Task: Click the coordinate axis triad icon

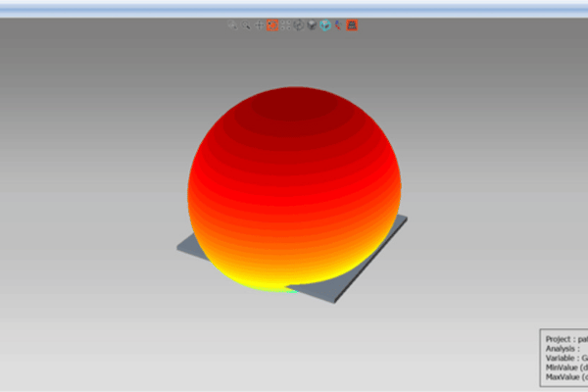Action: click(x=338, y=25)
